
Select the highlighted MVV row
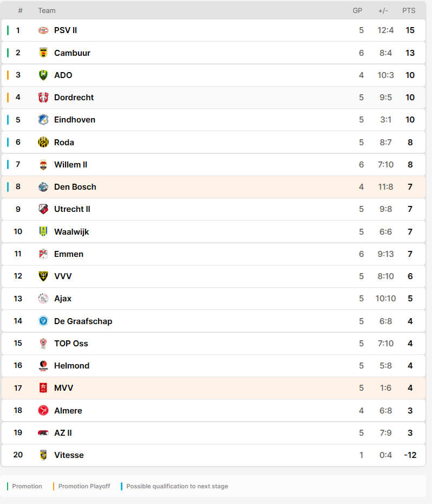tap(213, 388)
